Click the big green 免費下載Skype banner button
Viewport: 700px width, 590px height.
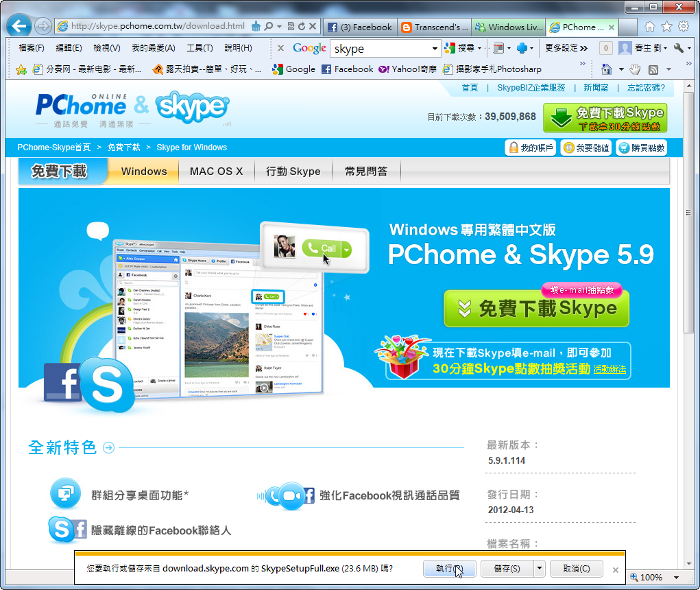pos(537,308)
